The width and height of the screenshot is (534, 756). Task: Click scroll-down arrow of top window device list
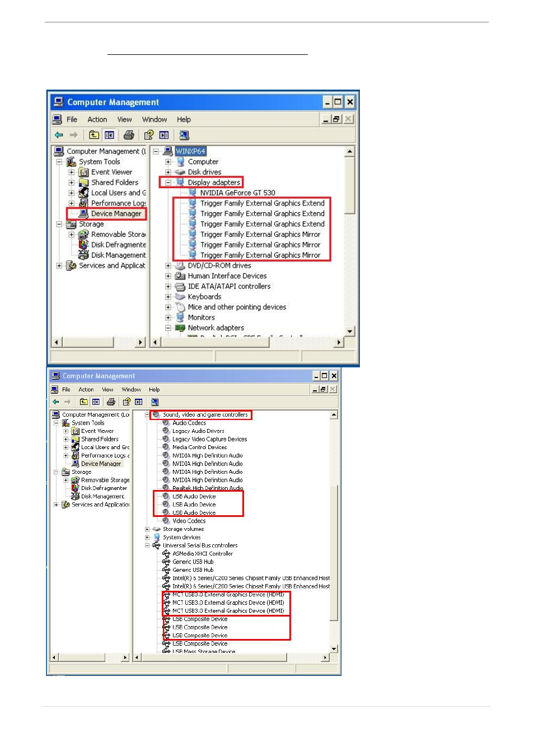pos(350,331)
